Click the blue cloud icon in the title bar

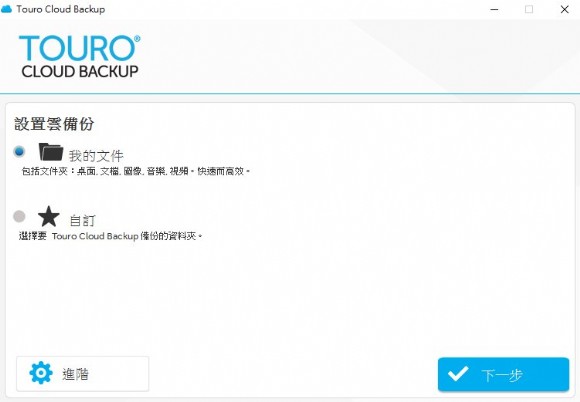pos(6,9)
